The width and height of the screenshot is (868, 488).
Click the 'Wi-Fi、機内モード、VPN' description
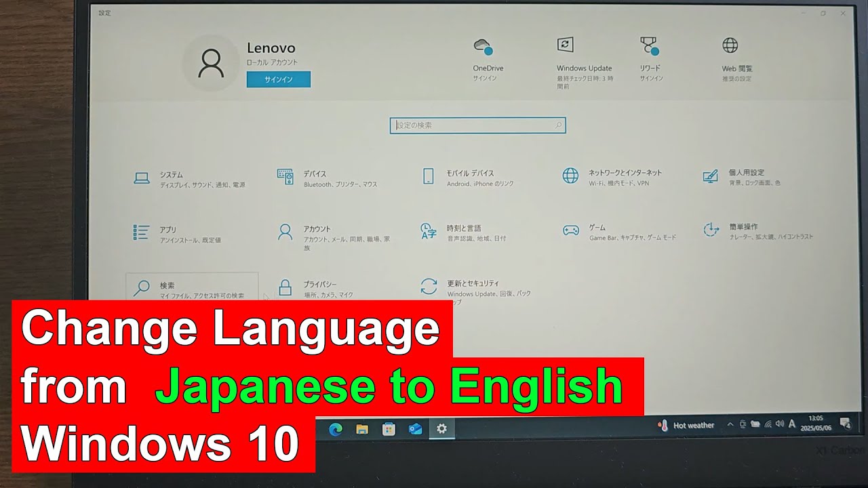[618, 183]
